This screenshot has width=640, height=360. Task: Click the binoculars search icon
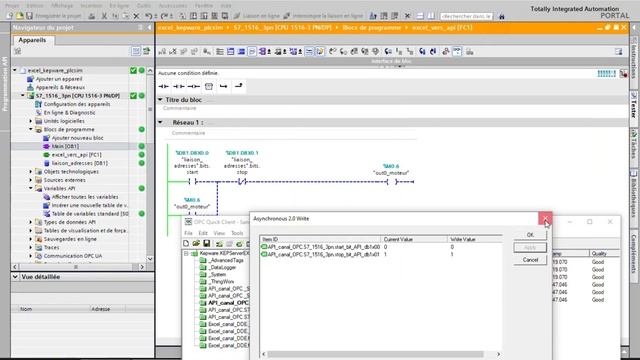502,16
